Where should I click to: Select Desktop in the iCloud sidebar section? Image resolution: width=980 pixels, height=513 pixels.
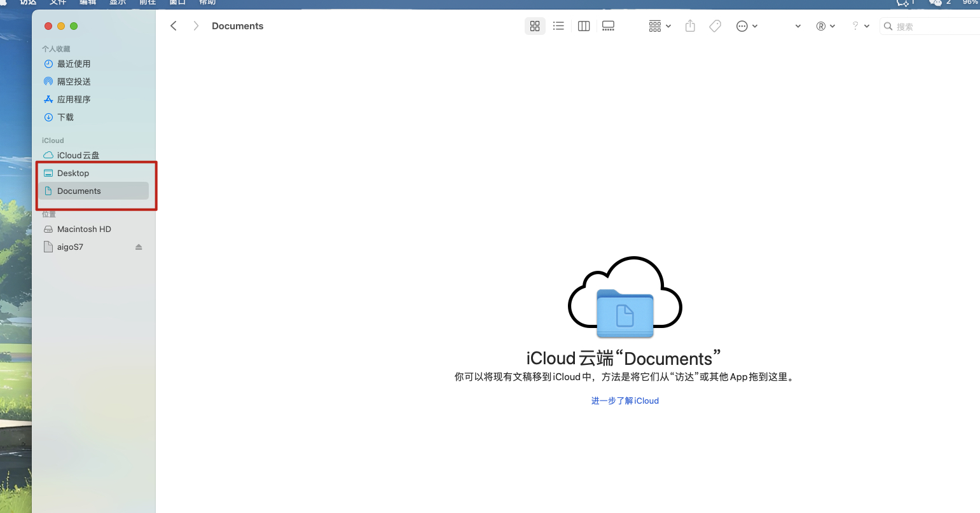[x=73, y=173]
